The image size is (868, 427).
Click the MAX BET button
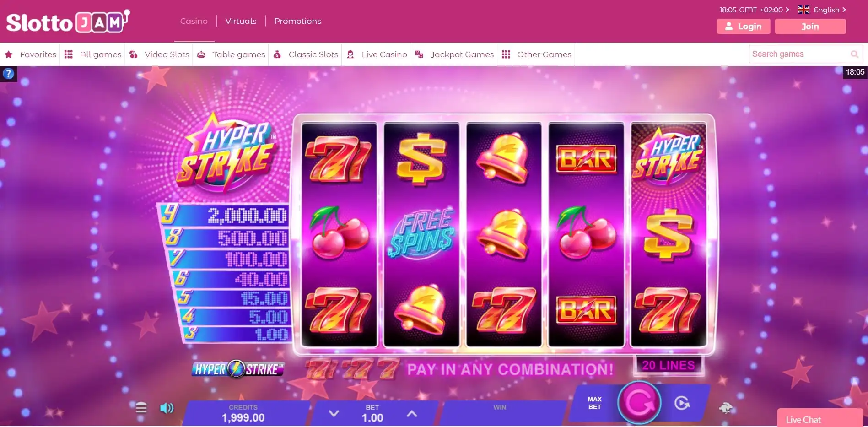594,403
